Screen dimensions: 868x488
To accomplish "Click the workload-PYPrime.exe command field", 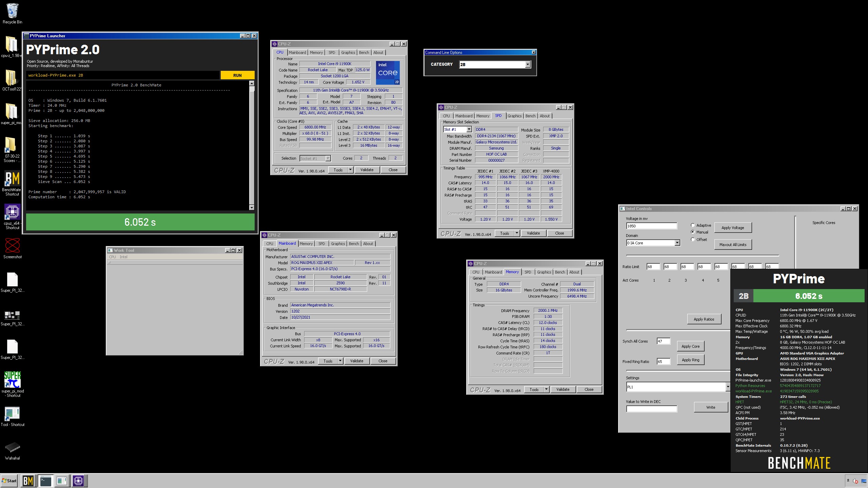I will click(123, 75).
